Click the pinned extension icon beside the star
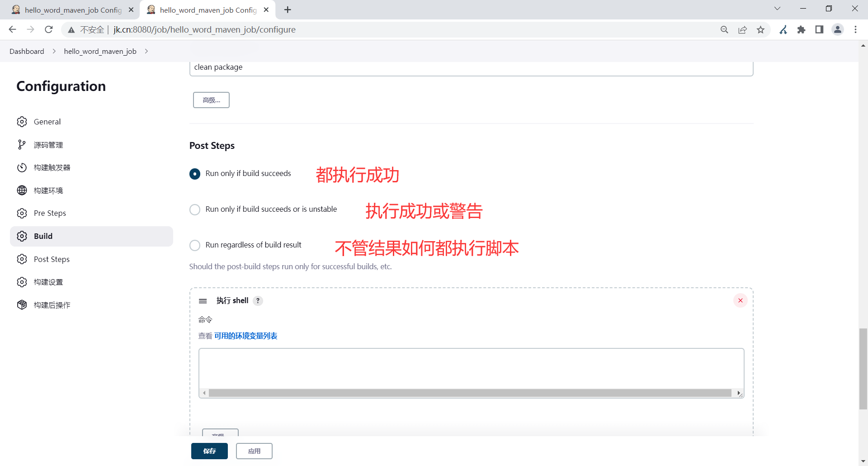The image size is (868, 466). click(x=783, y=29)
